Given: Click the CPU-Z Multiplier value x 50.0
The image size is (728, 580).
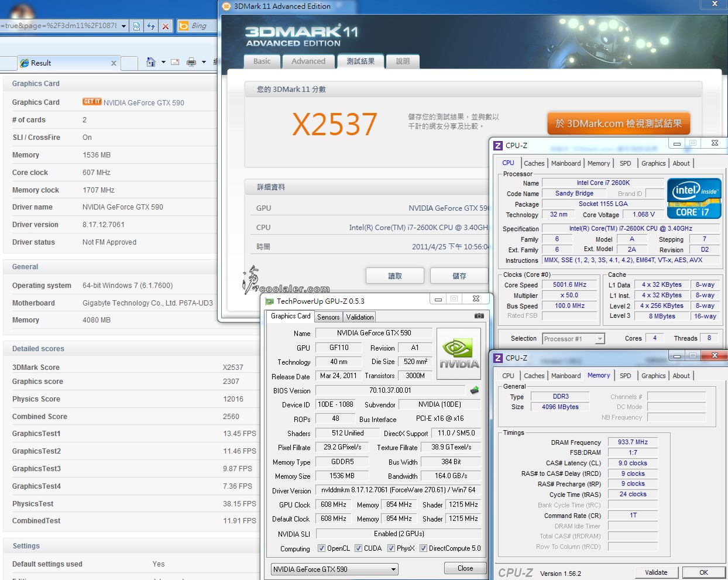Looking at the screenshot, I should click(569, 296).
